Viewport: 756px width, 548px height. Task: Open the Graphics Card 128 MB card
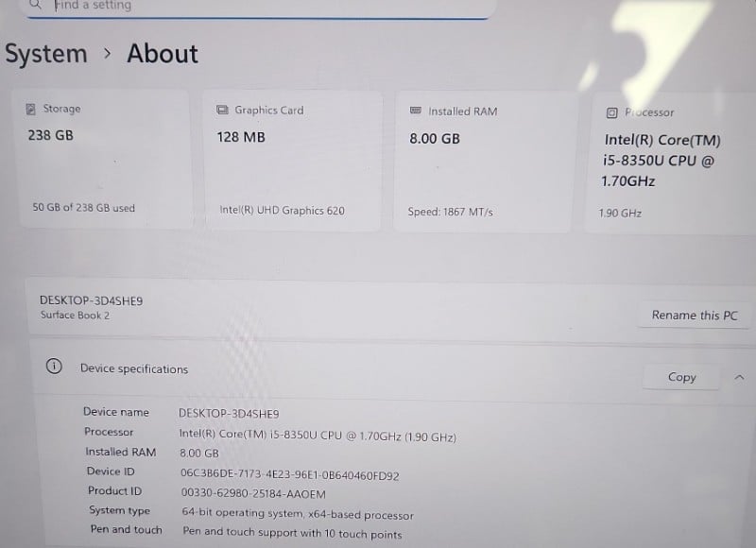click(293, 160)
